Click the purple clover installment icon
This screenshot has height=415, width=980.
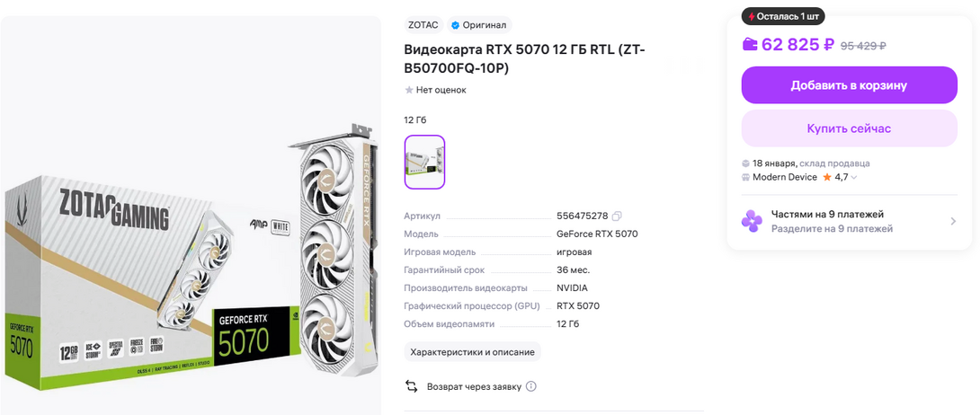pyautogui.click(x=752, y=221)
